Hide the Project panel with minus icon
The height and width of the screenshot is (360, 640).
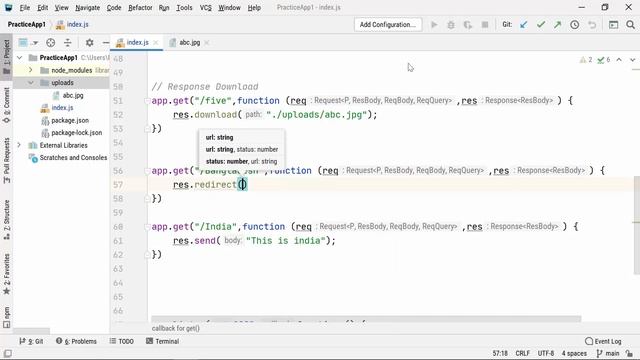(106, 42)
